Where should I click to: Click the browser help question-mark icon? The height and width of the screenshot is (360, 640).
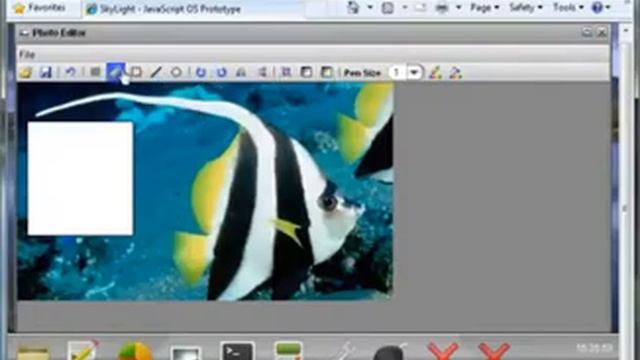[x=597, y=7]
